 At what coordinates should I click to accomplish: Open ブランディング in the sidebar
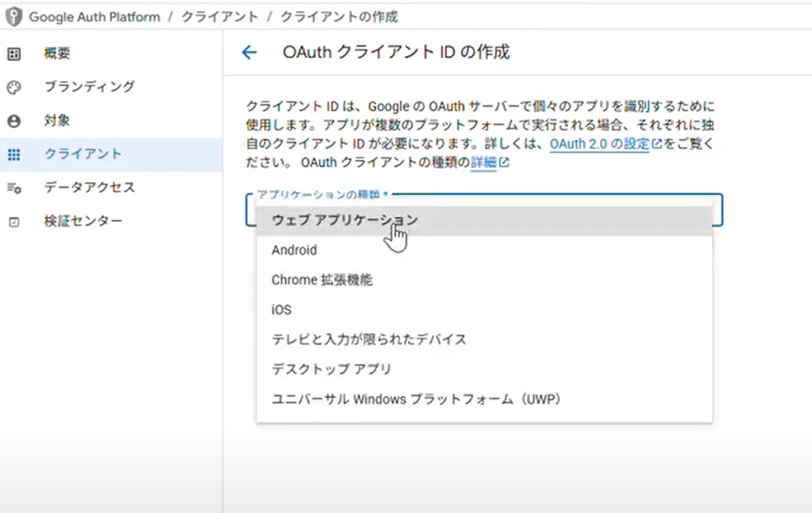coord(111,87)
